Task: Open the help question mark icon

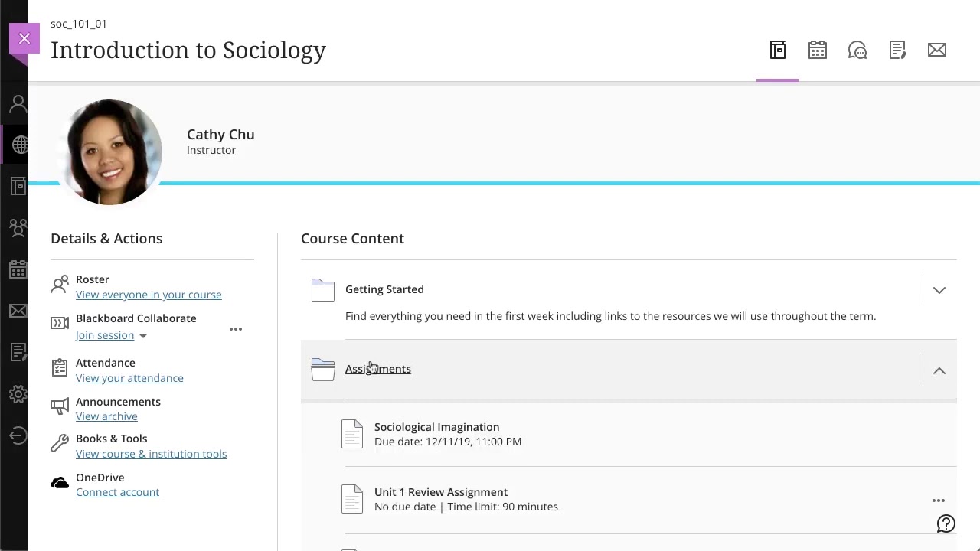Action: point(946,523)
